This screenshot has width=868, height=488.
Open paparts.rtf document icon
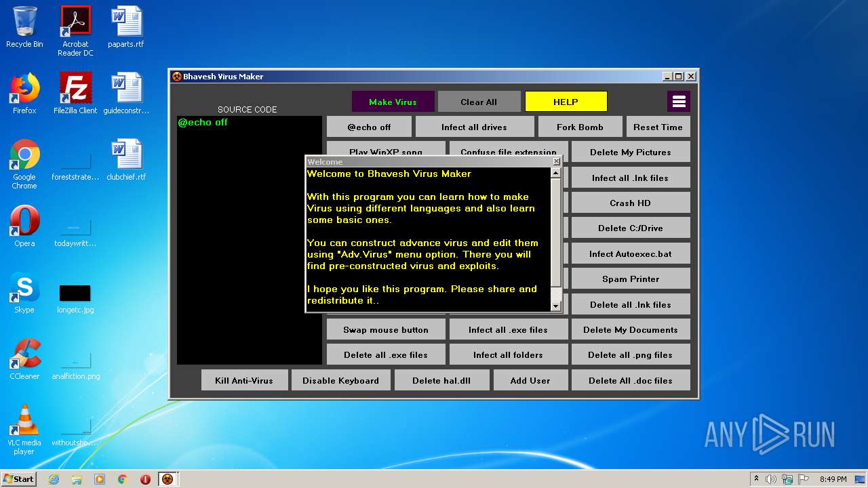[126, 27]
